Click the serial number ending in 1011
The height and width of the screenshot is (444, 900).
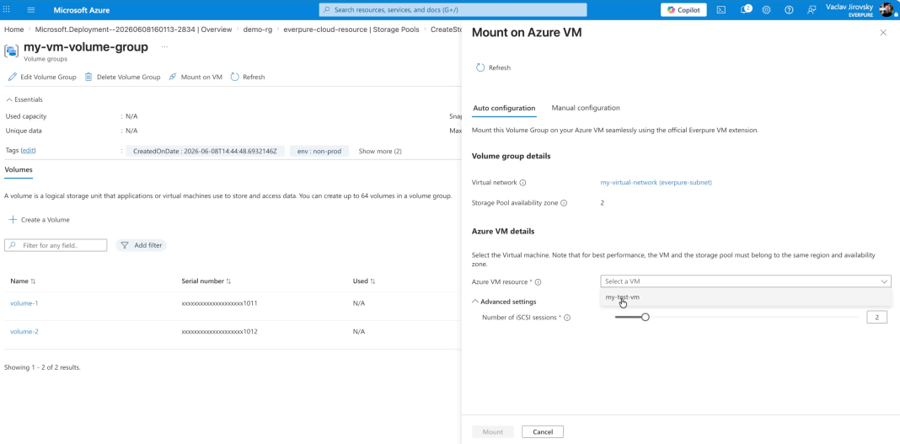click(219, 303)
